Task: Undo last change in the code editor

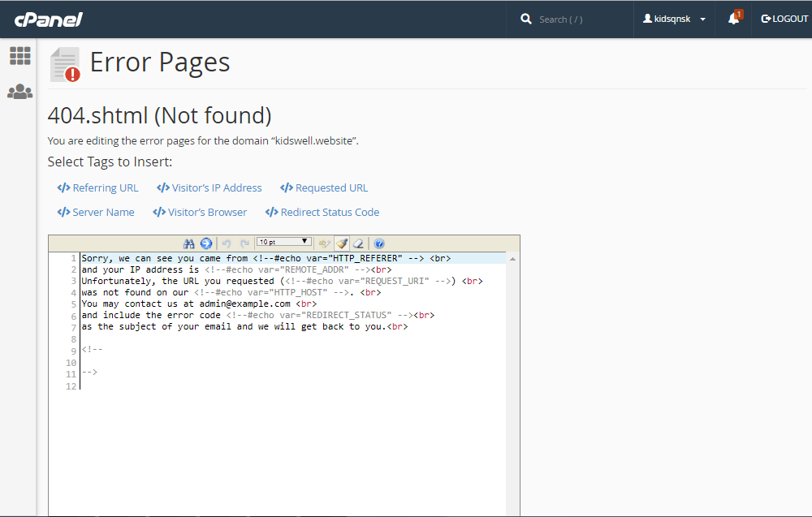Action: click(226, 243)
